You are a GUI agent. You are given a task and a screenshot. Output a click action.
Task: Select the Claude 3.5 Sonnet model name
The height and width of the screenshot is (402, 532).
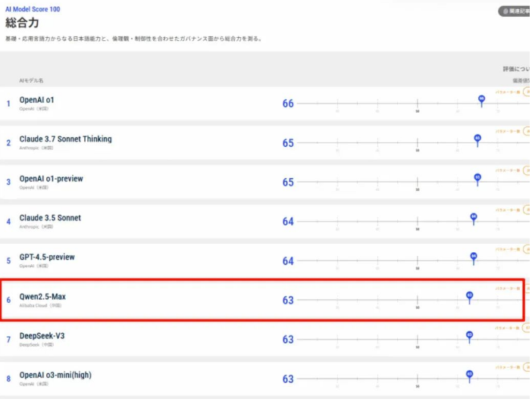tap(51, 219)
